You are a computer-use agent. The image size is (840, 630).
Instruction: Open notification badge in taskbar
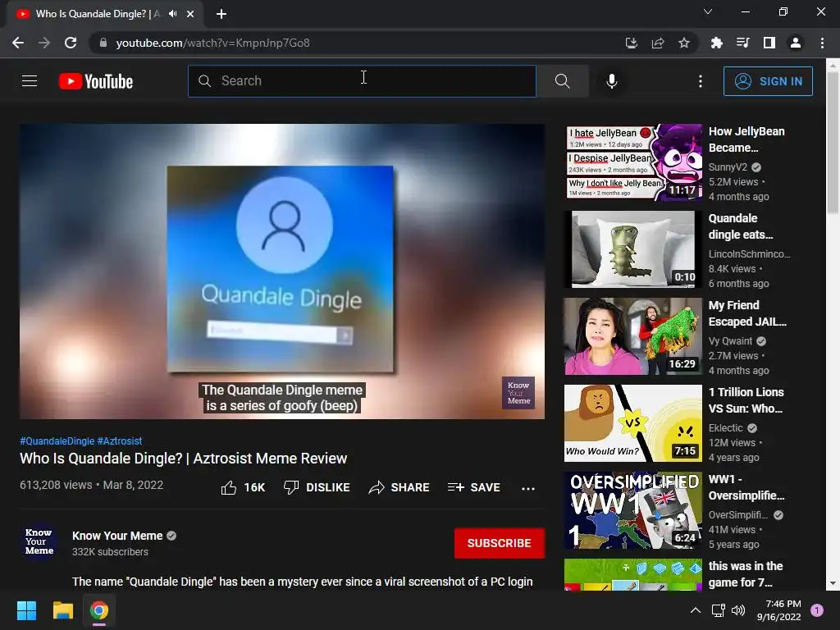click(817, 609)
